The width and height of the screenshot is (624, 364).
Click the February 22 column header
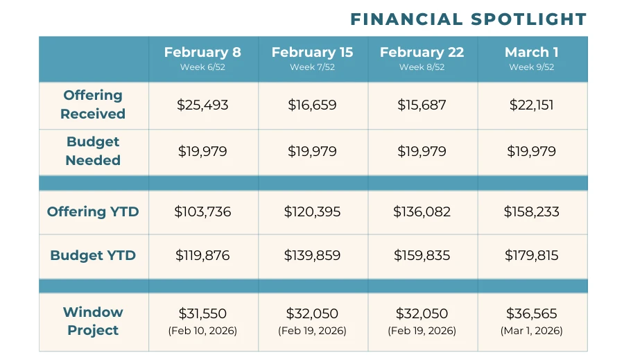[x=422, y=58]
